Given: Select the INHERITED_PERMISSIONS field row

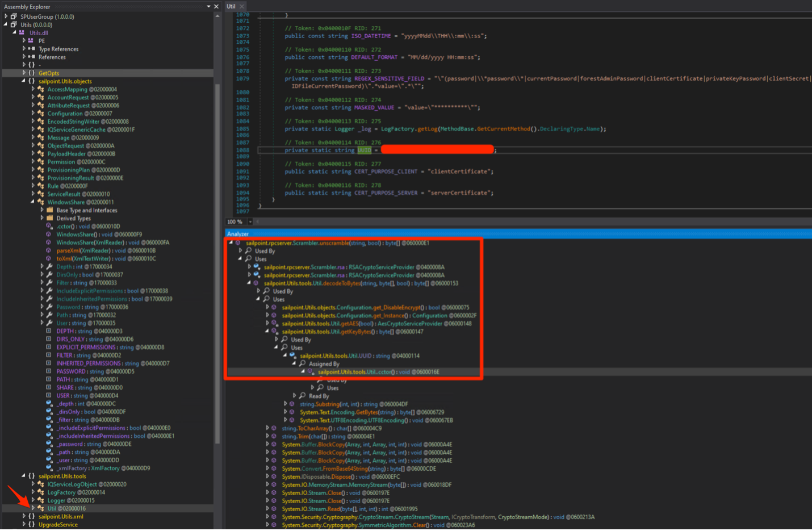Looking at the screenshot, I should [112, 363].
